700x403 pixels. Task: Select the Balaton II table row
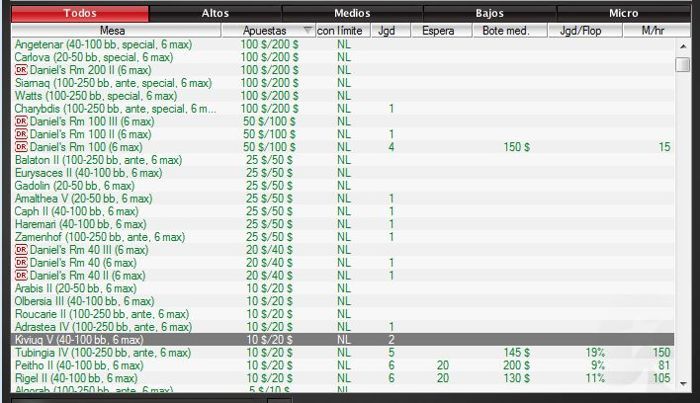point(343,160)
